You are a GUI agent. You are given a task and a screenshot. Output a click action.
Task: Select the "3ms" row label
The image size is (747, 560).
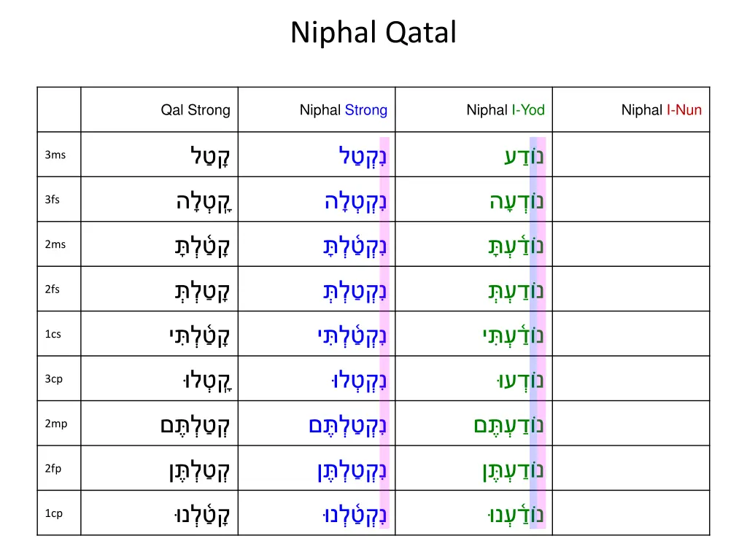click(55, 155)
